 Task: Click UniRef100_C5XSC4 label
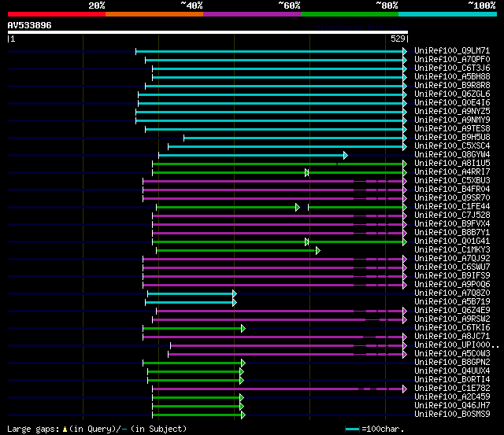(x=452, y=146)
